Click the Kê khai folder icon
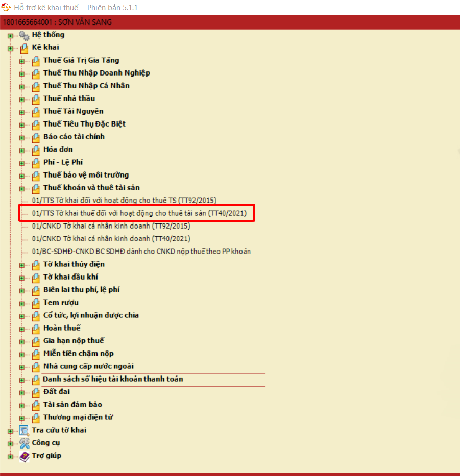Image resolution: width=460 pixels, height=476 pixels. click(24, 48)
